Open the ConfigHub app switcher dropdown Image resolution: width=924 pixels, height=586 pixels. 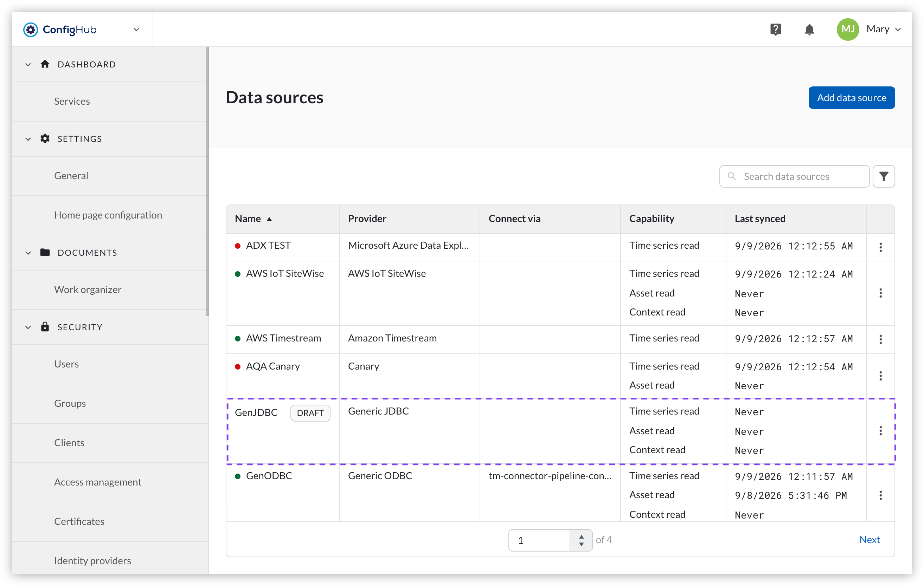(136, 30)
